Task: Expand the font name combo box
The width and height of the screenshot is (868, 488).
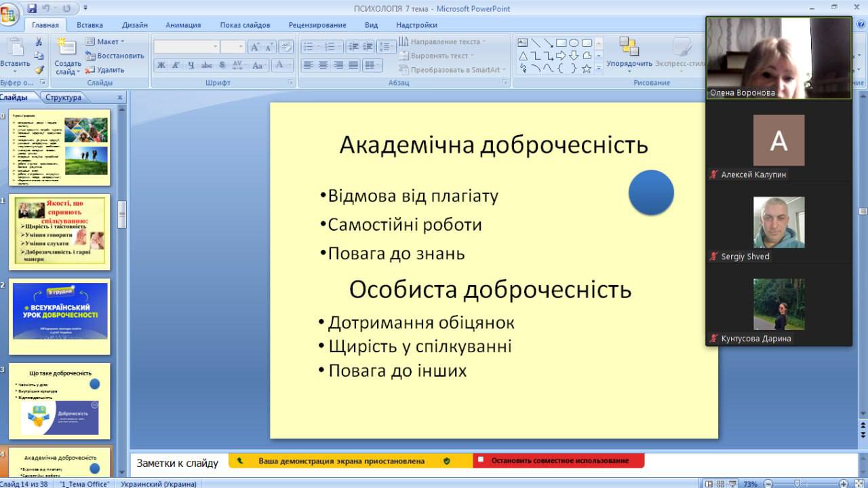Action: click(216, 47)
